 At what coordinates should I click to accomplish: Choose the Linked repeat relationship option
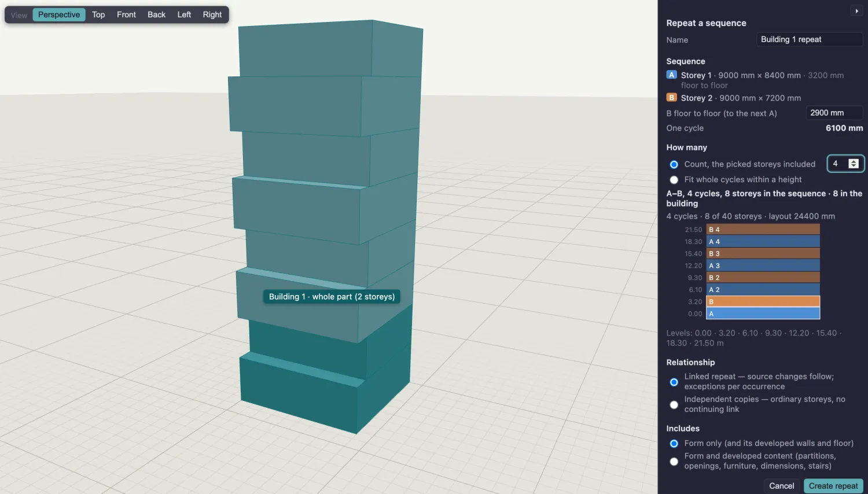pyautogui.click(x=674, y=382)
